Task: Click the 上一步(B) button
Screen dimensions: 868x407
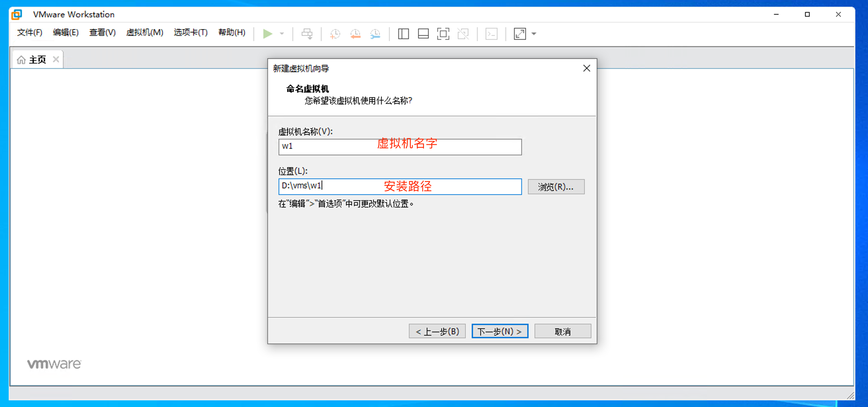Action: [437, 331]
